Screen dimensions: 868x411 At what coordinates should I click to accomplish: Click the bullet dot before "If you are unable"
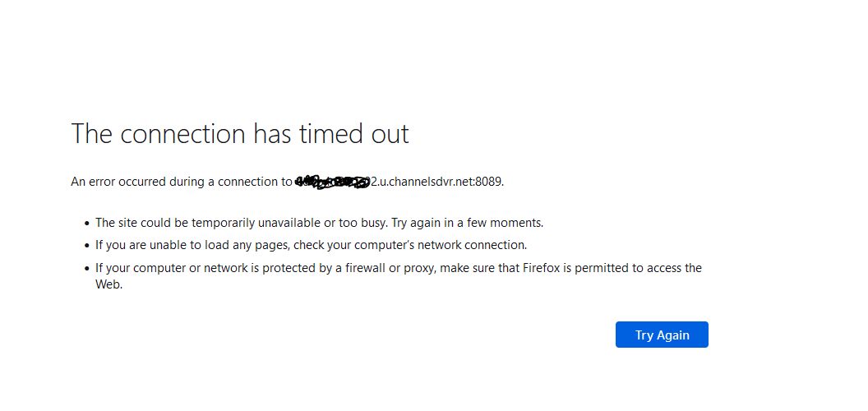coord(86,246)
